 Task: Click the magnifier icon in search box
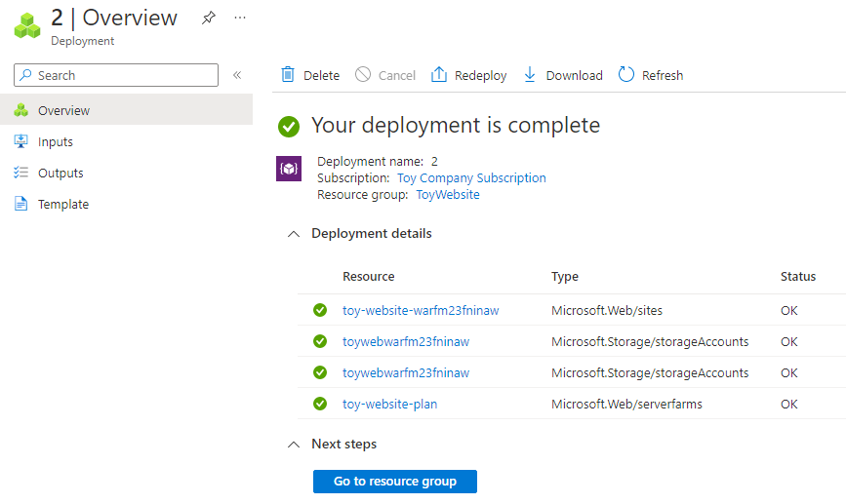tap(25, 75)
